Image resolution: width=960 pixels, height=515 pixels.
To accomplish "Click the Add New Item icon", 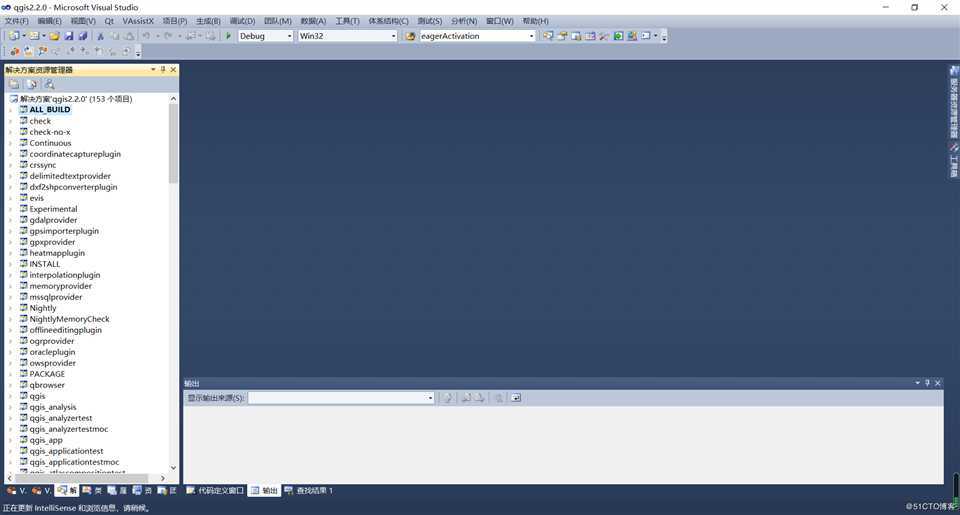I will [x=34, y=36].
